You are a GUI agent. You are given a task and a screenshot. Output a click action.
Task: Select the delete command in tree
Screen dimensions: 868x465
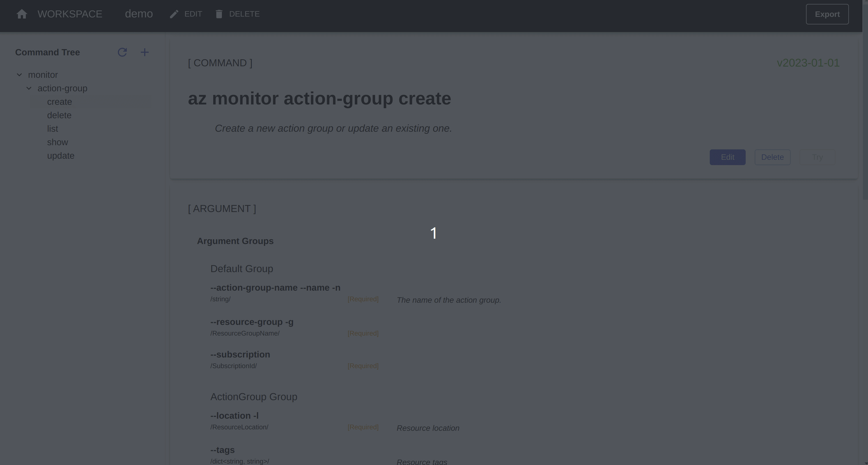tap(59, 115)
